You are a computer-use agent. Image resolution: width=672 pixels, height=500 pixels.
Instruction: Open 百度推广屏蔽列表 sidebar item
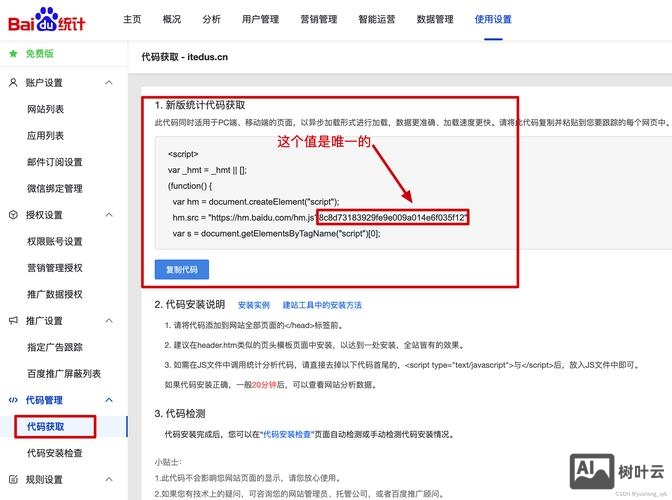click(64, 374)
